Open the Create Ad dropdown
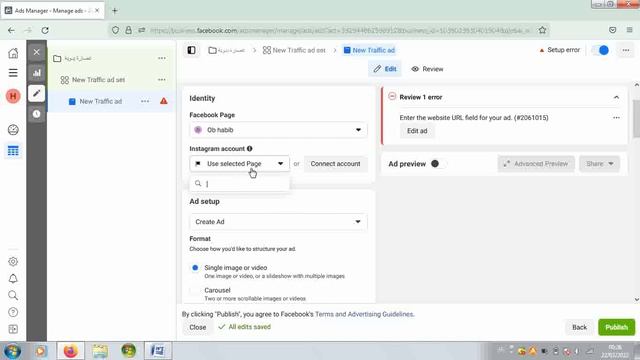 pos(278,222)
